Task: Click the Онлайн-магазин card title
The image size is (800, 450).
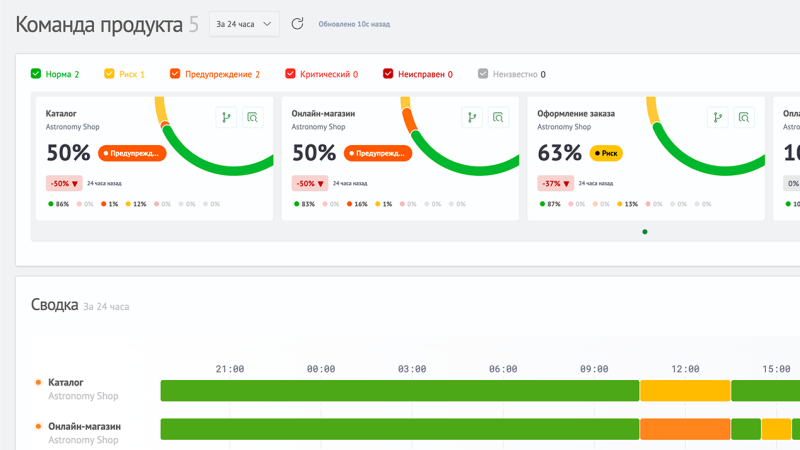Action: [323, 113]
